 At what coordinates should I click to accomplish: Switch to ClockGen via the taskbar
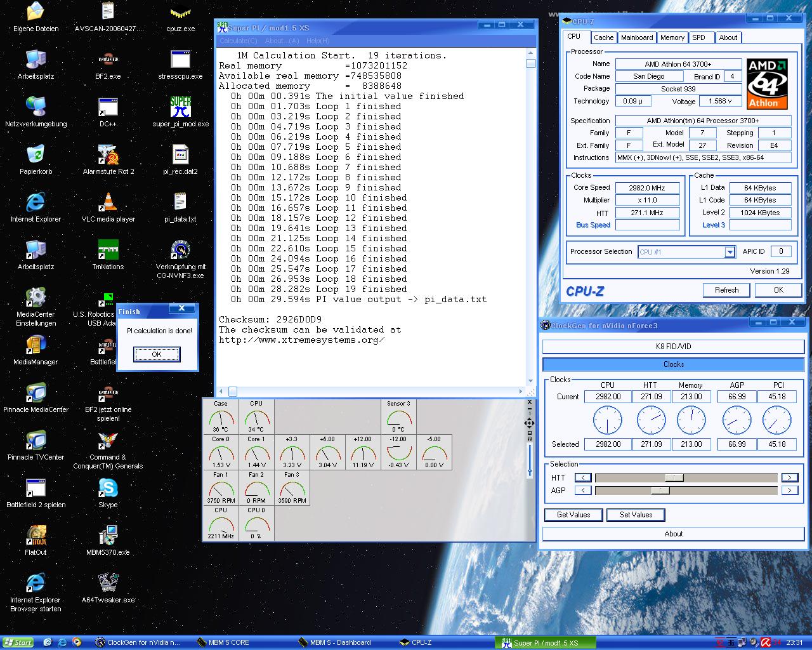pos(140,642)
